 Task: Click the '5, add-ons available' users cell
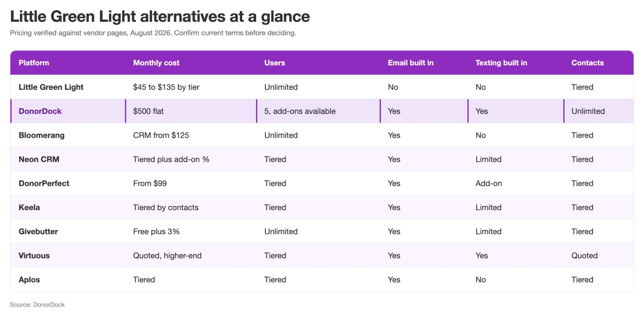pos(300,111)
